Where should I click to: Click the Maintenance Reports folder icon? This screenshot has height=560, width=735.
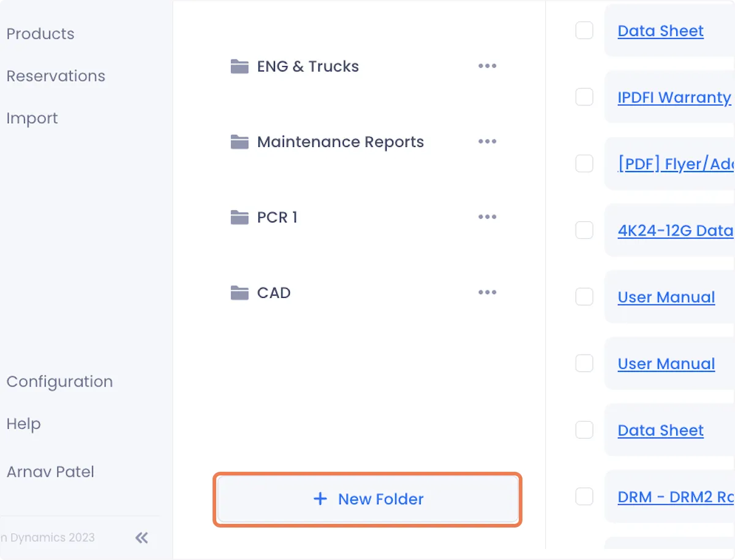tap(239, 142)
